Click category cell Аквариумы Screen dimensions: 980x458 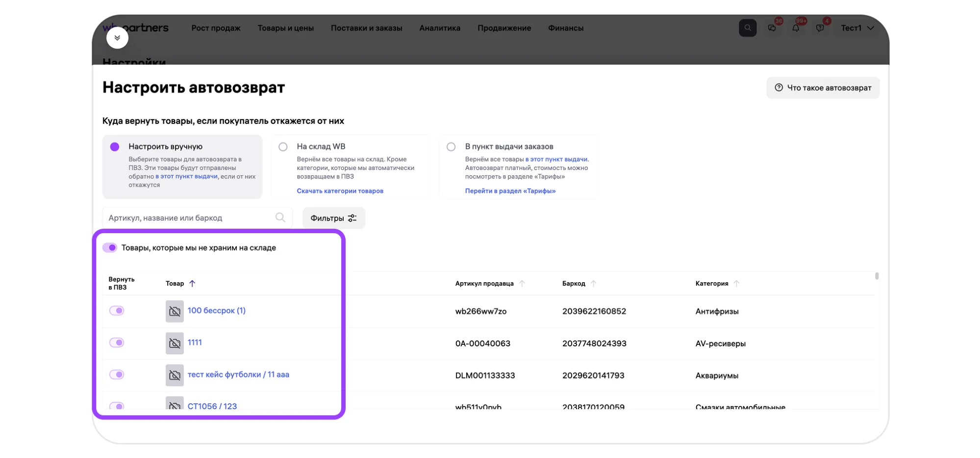coord(717,375)
